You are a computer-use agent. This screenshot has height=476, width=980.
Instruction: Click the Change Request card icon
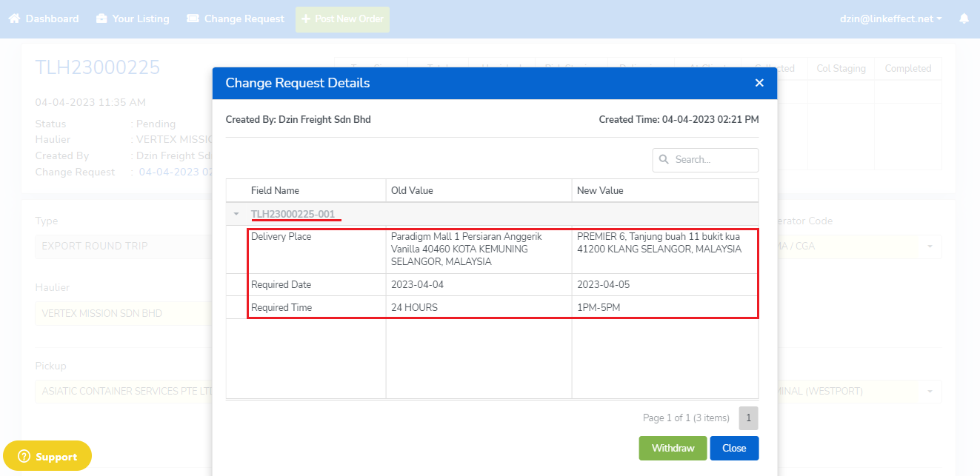coord(193,19)
